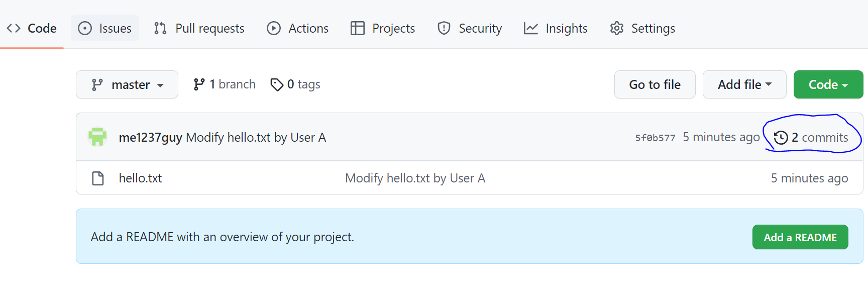
Task: Expand the master branch dropdown
Action: tap(127, 84)
